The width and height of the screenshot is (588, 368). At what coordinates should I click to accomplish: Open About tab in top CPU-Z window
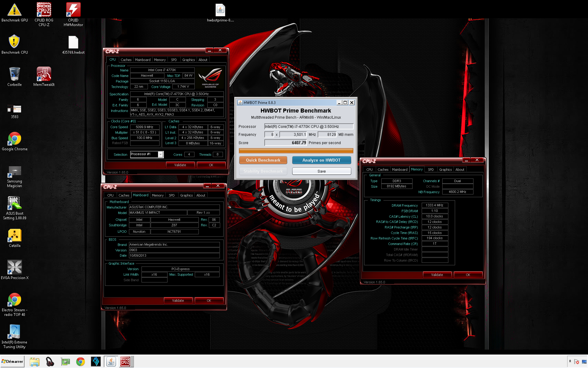tap(203, 60)
